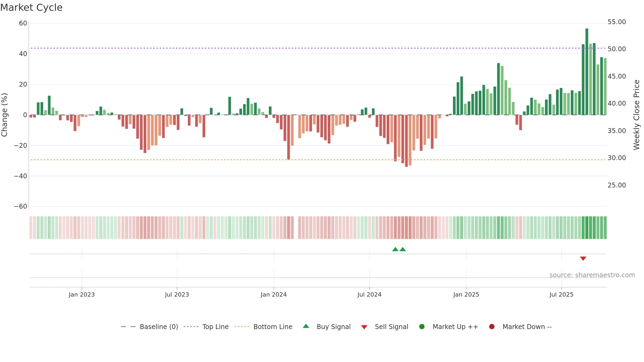Click the red Market Down circle icon in legend

pyautogui.click(x=492, y=327)
